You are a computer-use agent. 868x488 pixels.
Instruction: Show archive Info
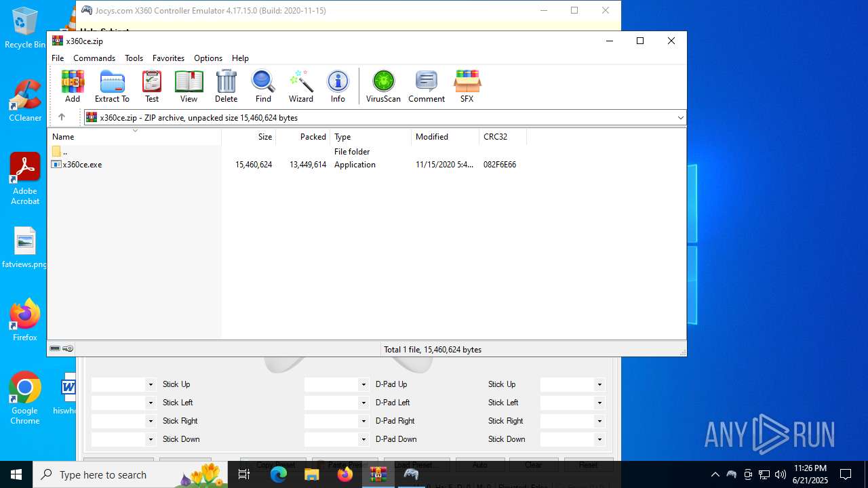[338, 86]
